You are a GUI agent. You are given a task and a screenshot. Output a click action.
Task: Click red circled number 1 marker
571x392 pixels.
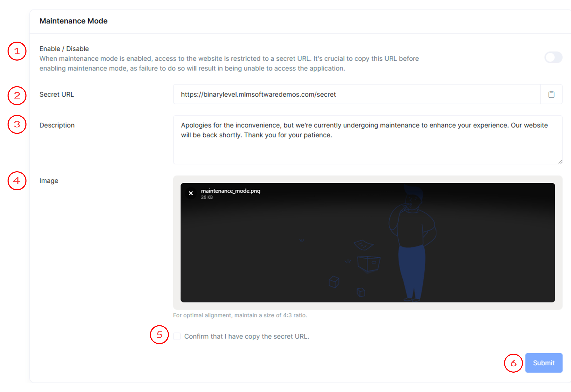(x=17, y=51)
